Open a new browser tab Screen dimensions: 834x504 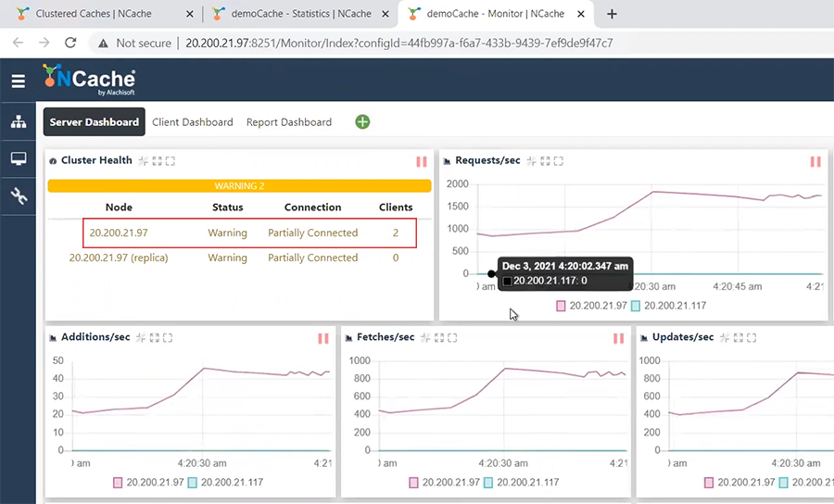(x=612, y=14)
